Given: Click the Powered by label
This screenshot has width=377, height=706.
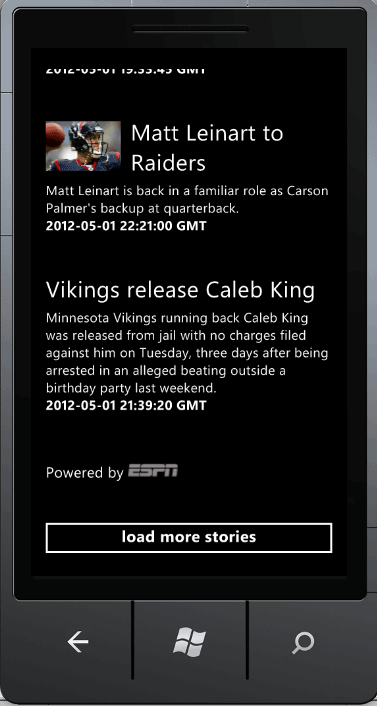Looking at the screenshot, I should 84,473.
